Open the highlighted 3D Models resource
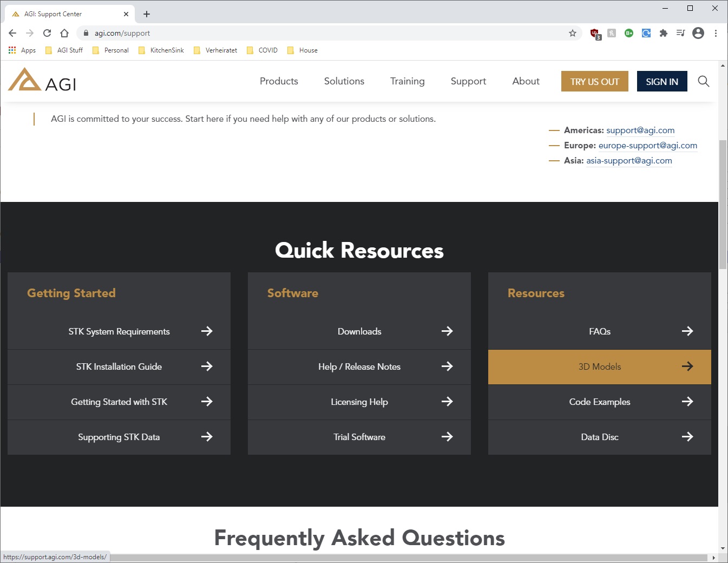 click(x=600, y=367)
